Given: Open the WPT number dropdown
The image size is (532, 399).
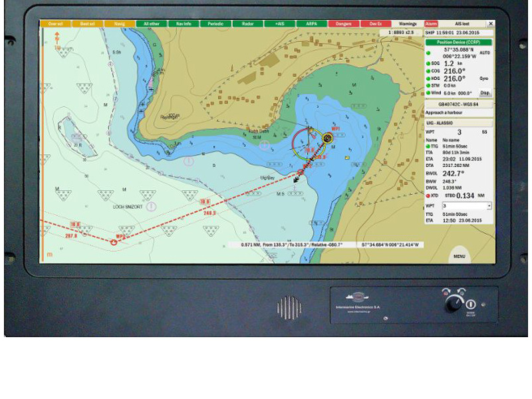Looking at the screenshot, I should (489, 206).
